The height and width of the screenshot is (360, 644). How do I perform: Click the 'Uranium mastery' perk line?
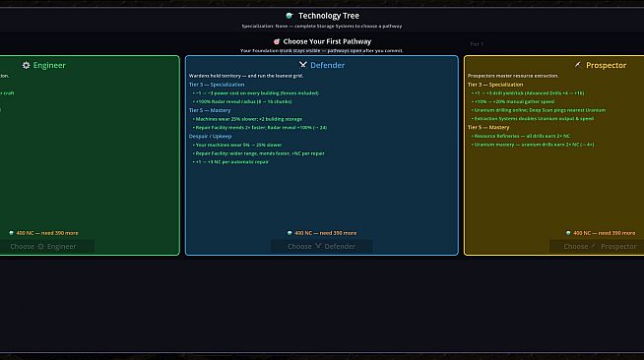click(533, 145)
